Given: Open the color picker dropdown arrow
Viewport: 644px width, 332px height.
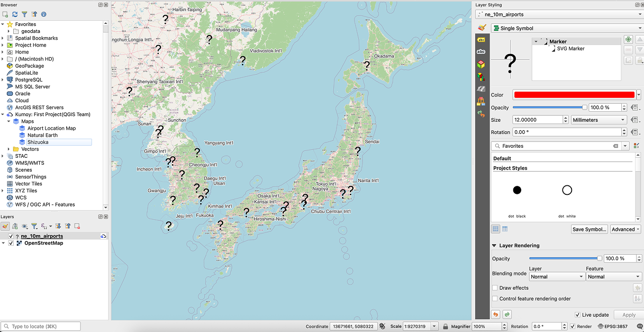Looking at the screenshot, I should 639,95.
